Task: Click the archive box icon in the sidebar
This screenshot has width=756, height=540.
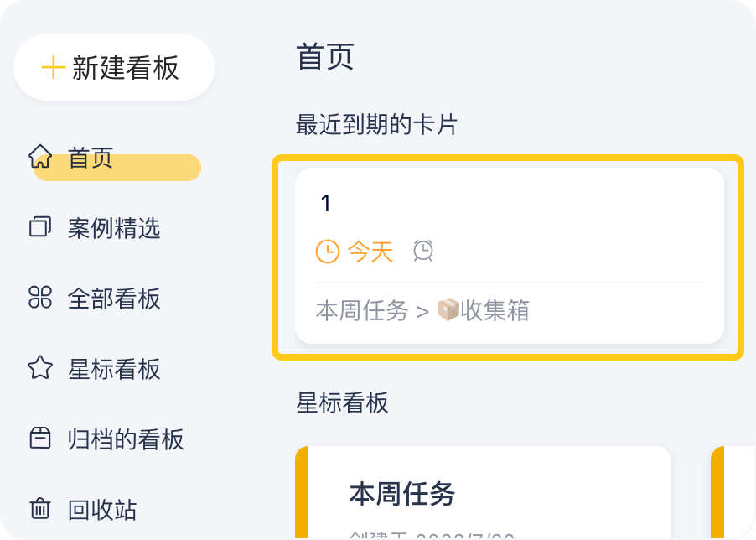Action: click(40, 439)
